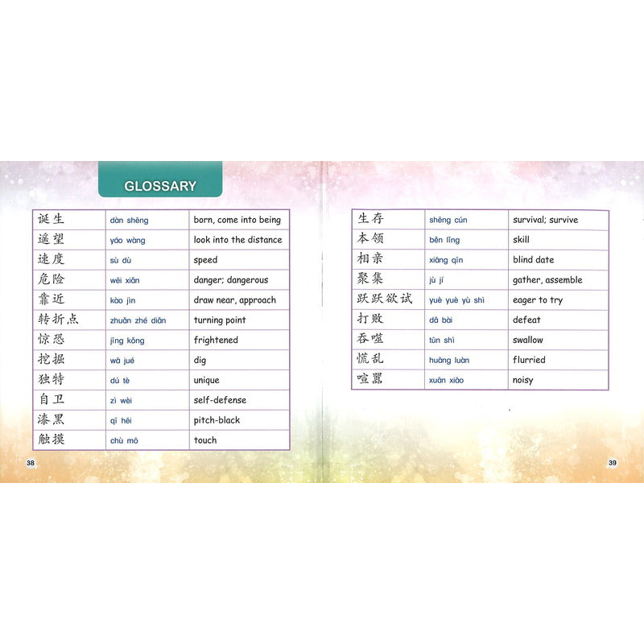Click page number 39
644x644 pixels.
[612, 462]
